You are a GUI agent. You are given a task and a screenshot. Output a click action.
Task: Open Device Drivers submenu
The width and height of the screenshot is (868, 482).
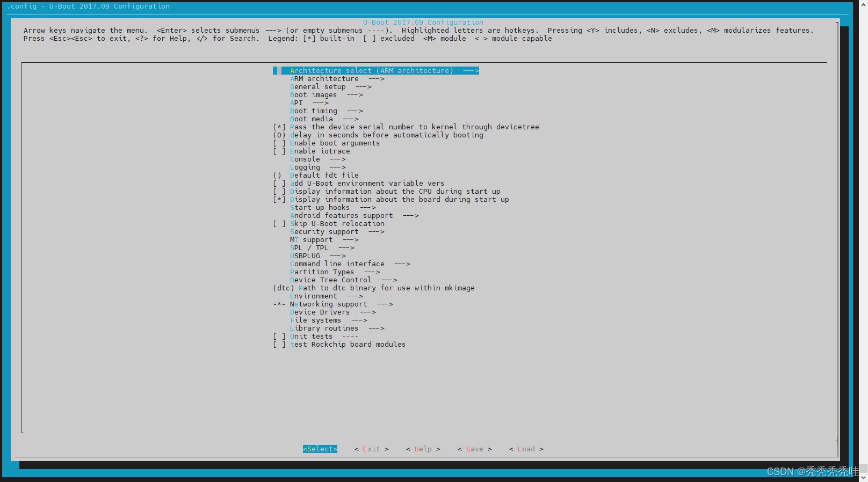[x=333, y=312]
